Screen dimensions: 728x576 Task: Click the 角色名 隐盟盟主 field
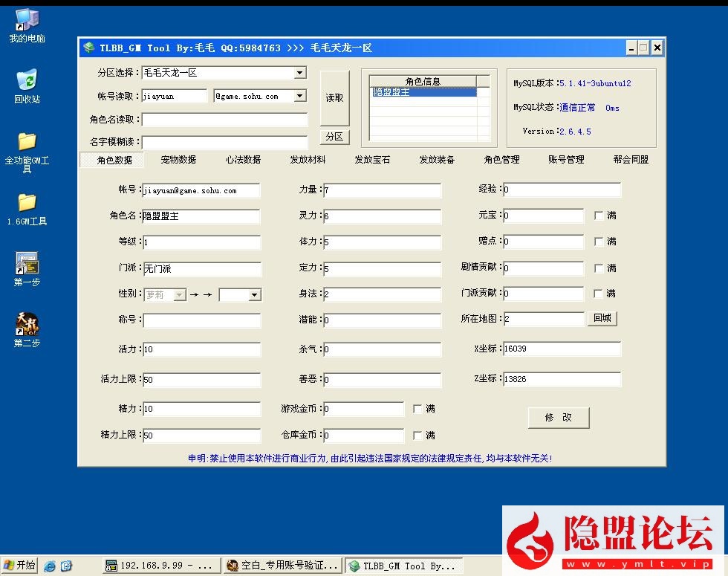[201, 216]
